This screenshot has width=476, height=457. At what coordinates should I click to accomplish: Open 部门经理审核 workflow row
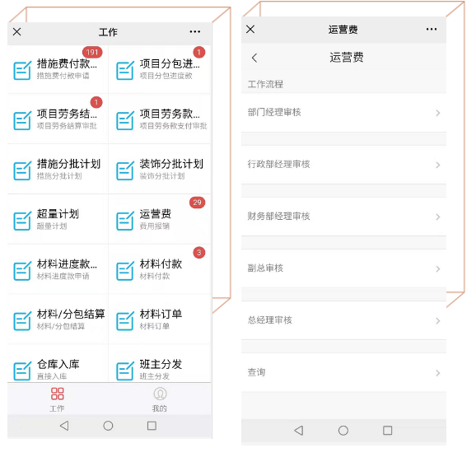(343, 113)
